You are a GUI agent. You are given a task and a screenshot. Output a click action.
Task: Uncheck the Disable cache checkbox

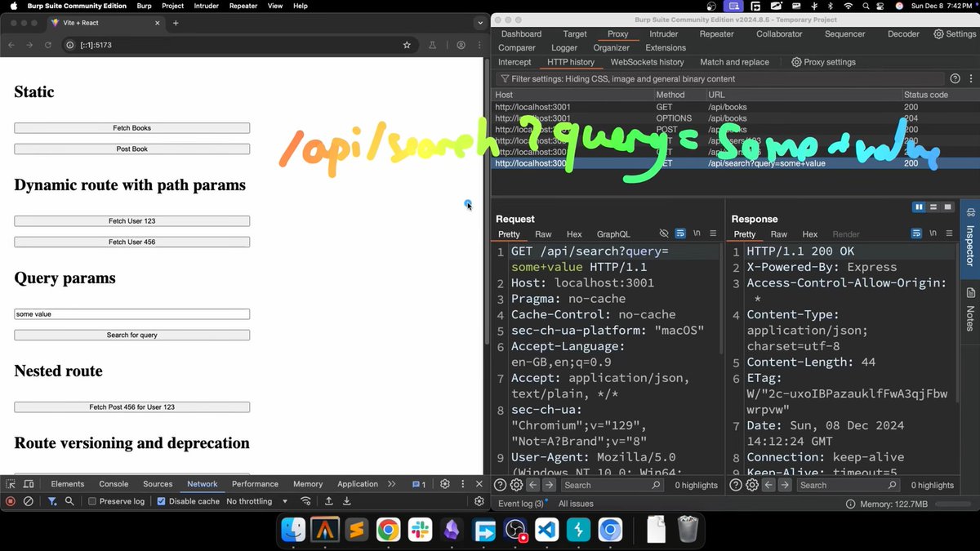click(x=162, y=501)
